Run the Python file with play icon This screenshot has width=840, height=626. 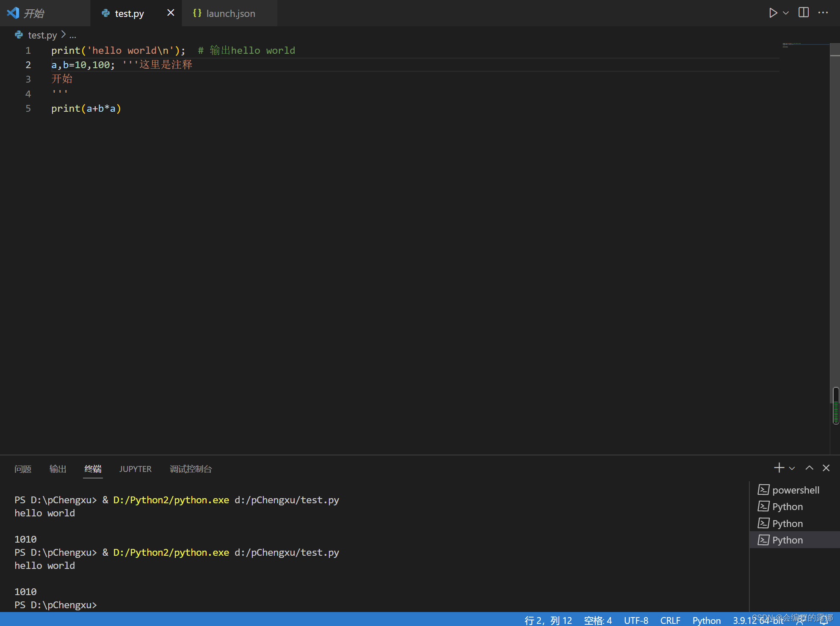click(x=773, y=13)
